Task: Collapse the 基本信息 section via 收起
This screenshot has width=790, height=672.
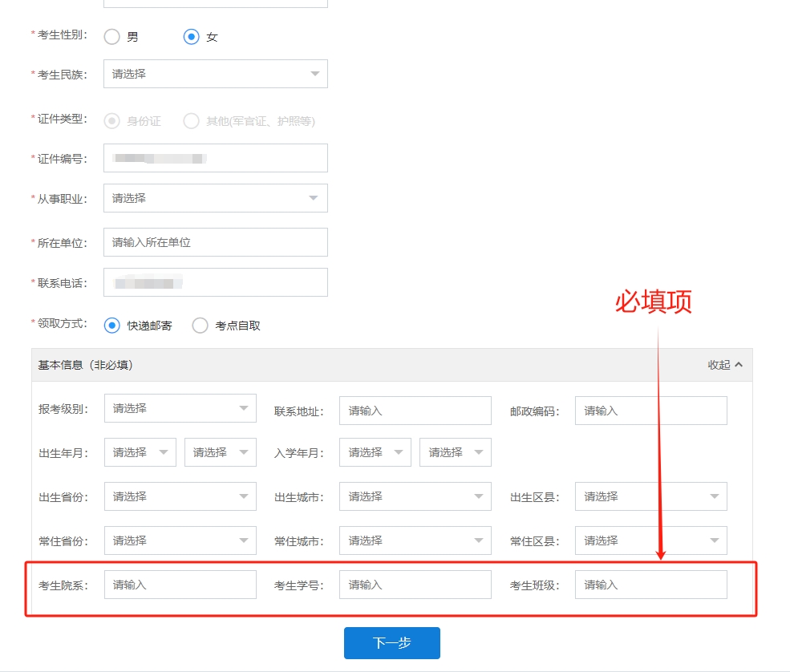Action: tap(725, 365)
